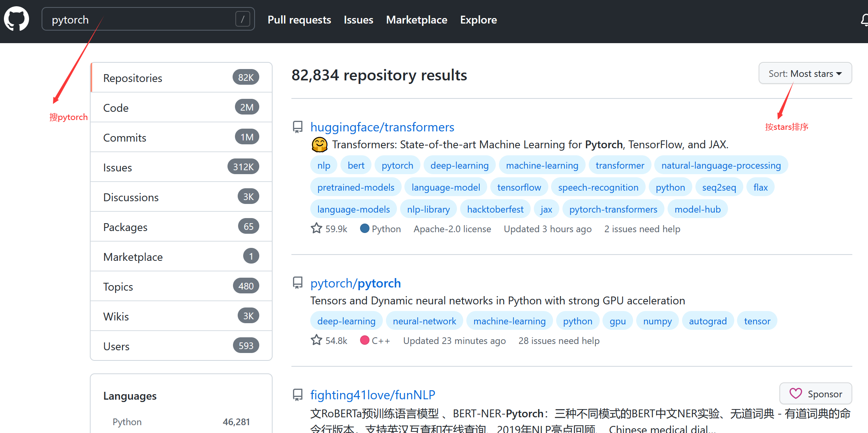Select Repositories filter in sidebar
The image size is (868, 433).
coord(181,78)
